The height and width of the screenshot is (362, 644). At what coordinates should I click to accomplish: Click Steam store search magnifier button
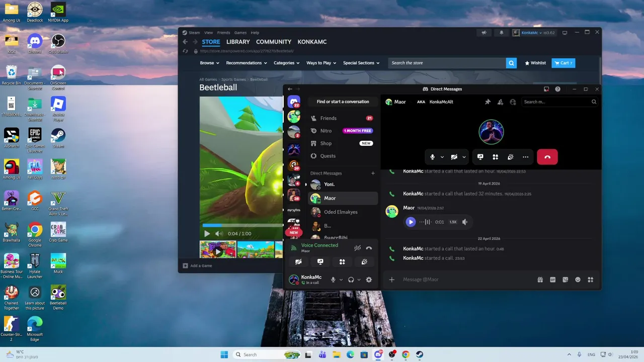(511, 63)
